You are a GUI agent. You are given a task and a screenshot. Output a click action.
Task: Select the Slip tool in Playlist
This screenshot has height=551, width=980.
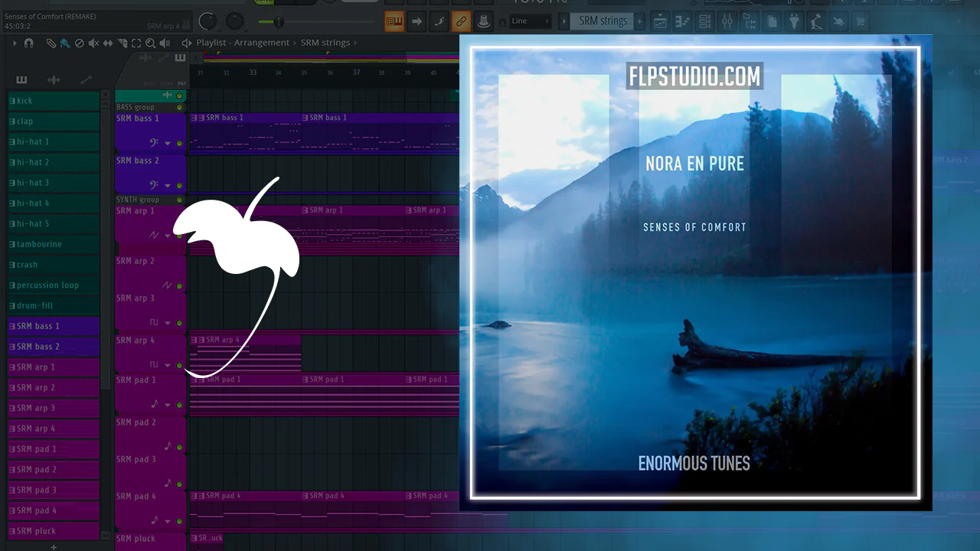[x=108, y=43]
